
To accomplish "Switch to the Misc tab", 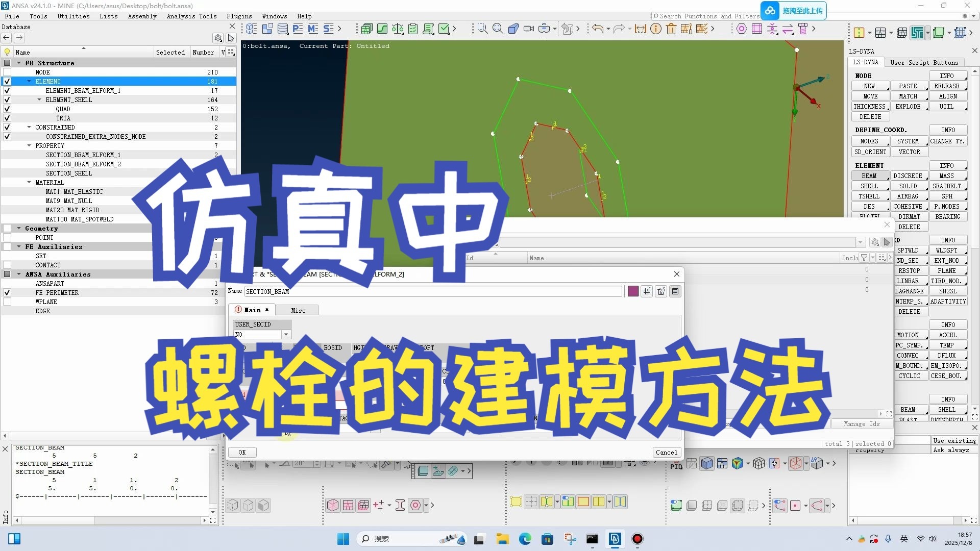I will (298, 310).
